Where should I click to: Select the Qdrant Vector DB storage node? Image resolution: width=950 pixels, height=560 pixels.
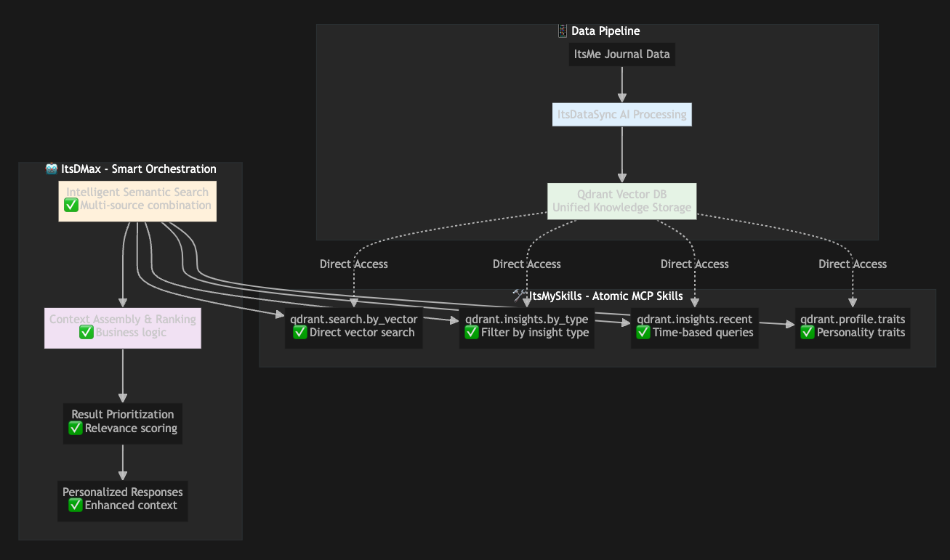[x=621, y=201]
